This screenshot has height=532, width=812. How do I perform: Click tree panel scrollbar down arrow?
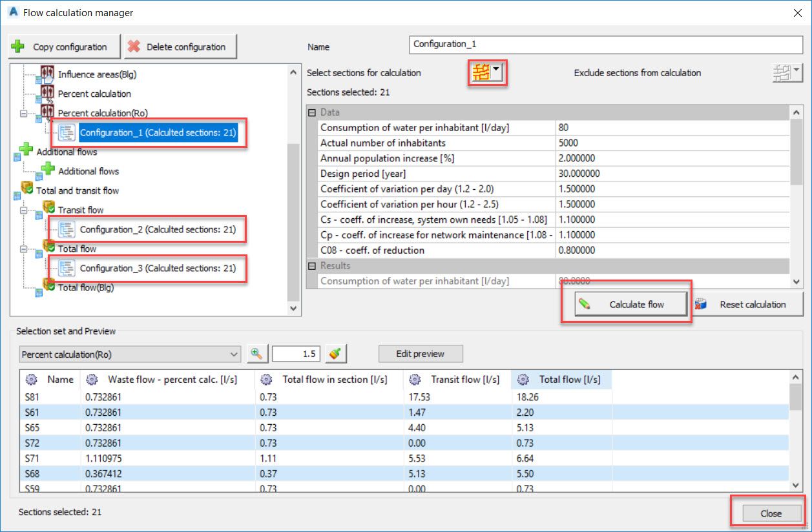pyautogui.click(x=294, y=309)
